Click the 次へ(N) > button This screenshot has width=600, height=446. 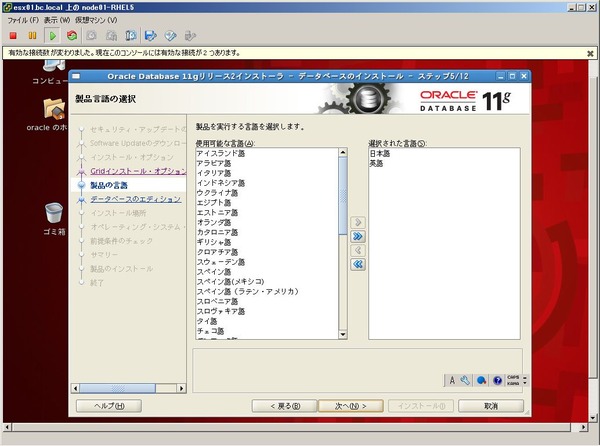(351, 406)
